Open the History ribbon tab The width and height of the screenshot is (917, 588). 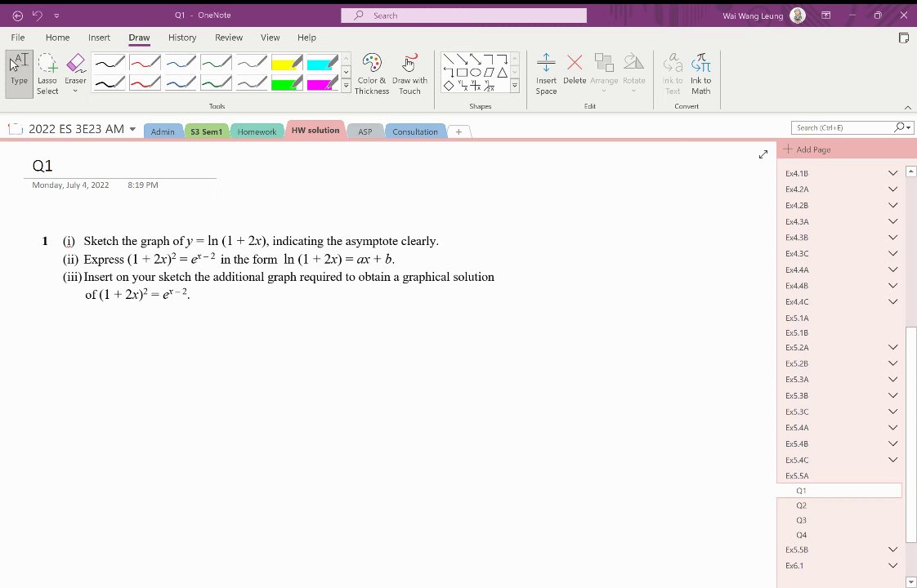coord(182,38)
